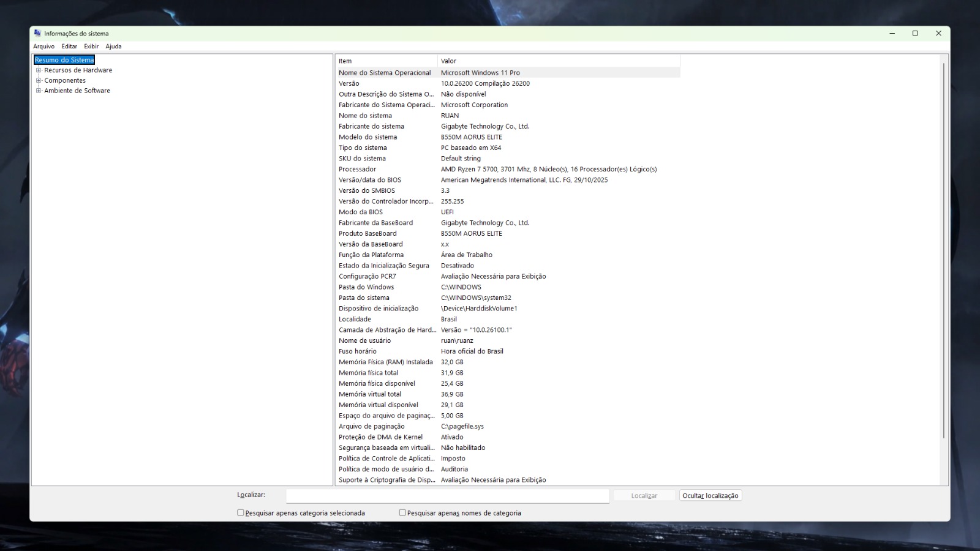Click the Valor column header

pyautogui.click(x=559, y=61)
